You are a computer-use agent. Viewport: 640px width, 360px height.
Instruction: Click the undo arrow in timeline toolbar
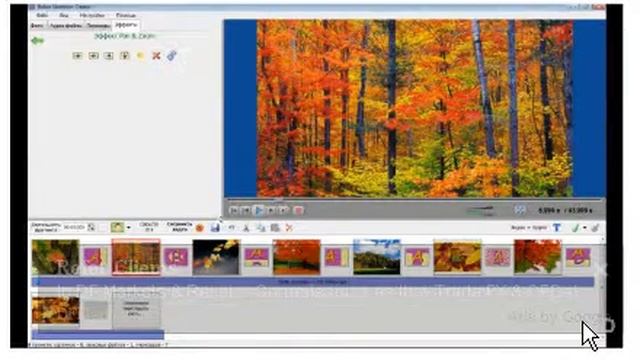point(231,228)
